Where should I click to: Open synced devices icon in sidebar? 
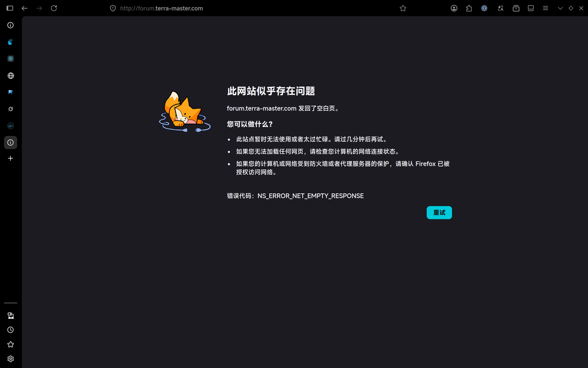[x=11, y=316]
